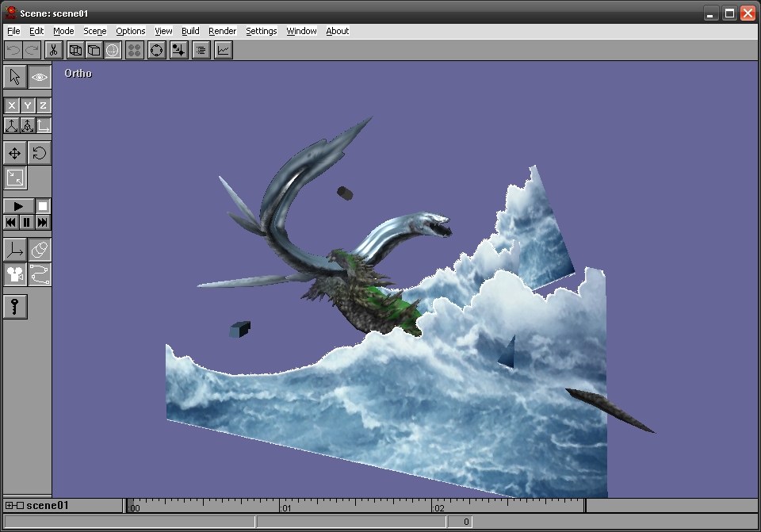Expand the scene01 tree node
The width and height of the screenshot is (761, 532).
[8, 505]
